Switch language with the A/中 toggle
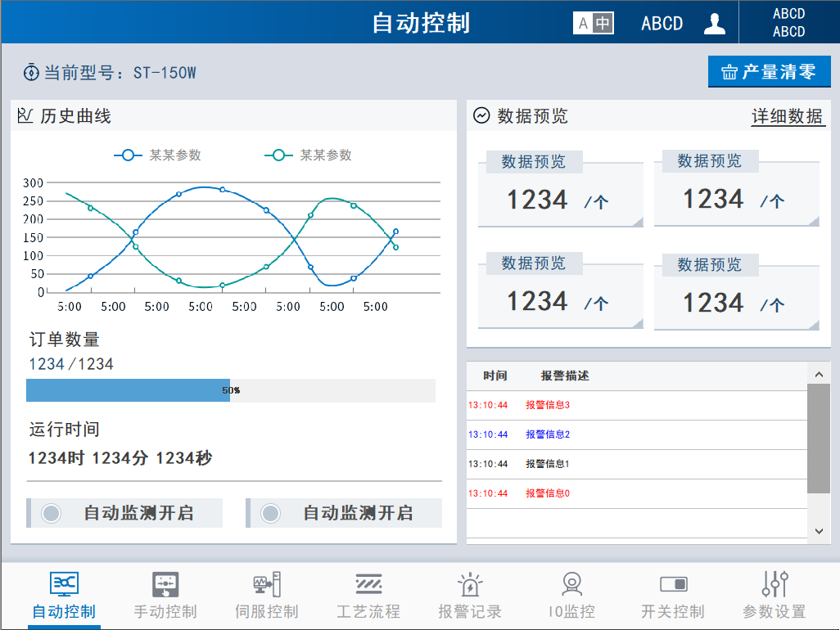840x630 pixels. (x=594, y=24)
